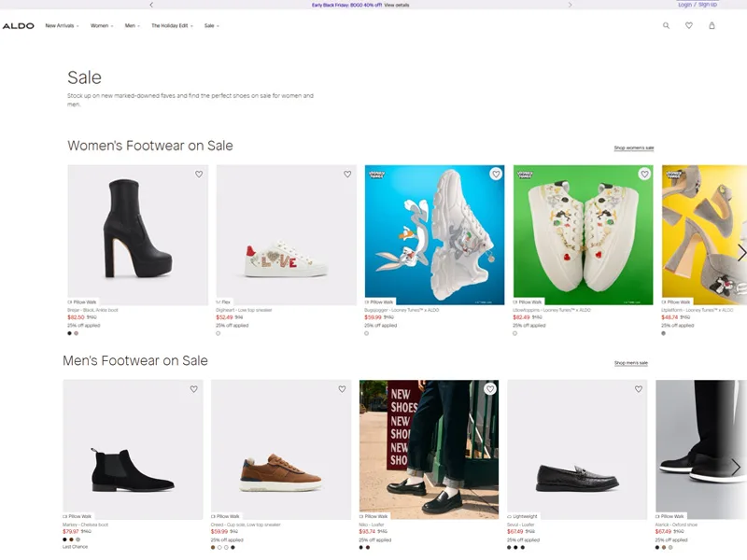Expand the Sale menu
The image size is (747, 560).
click(x=212, y=26)
